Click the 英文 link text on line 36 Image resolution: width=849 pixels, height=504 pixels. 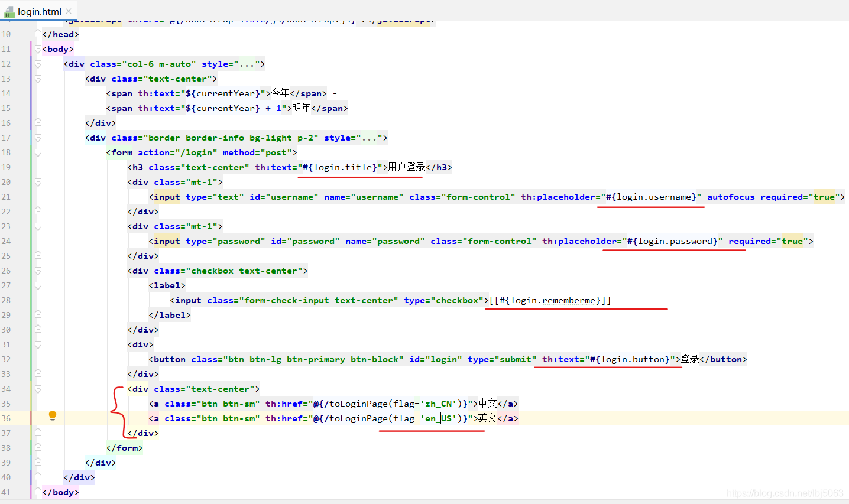tap(488, 418)
